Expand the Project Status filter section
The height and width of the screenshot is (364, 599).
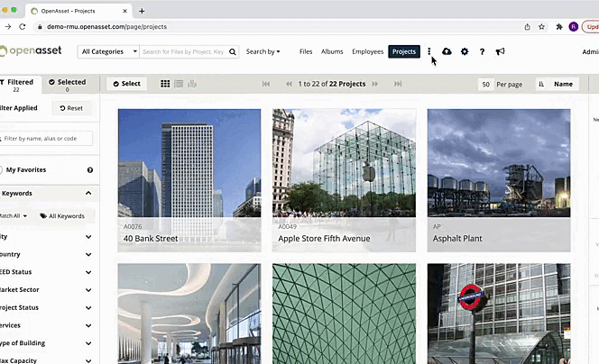pyautogui.click(x=88, y=307)
